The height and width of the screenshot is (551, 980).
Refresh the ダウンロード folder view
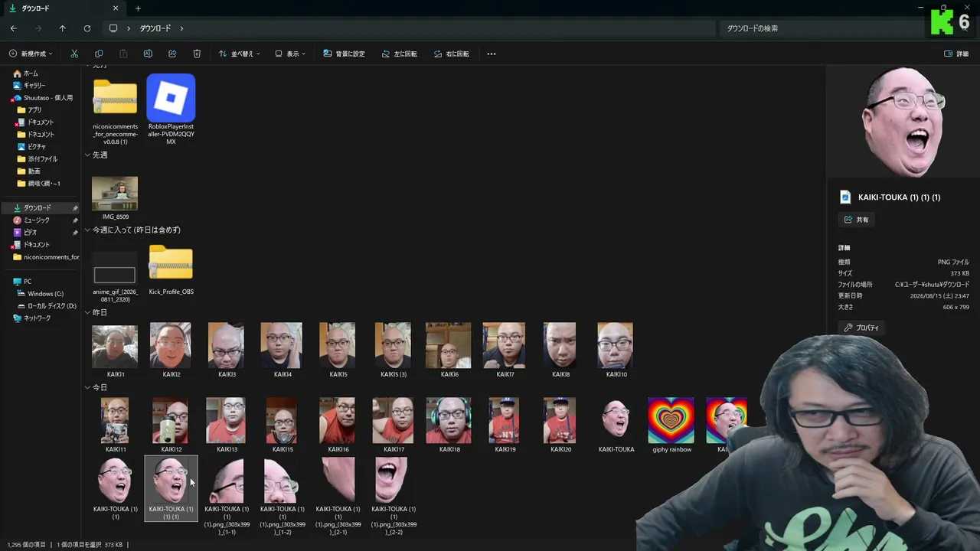pos(87,28)
